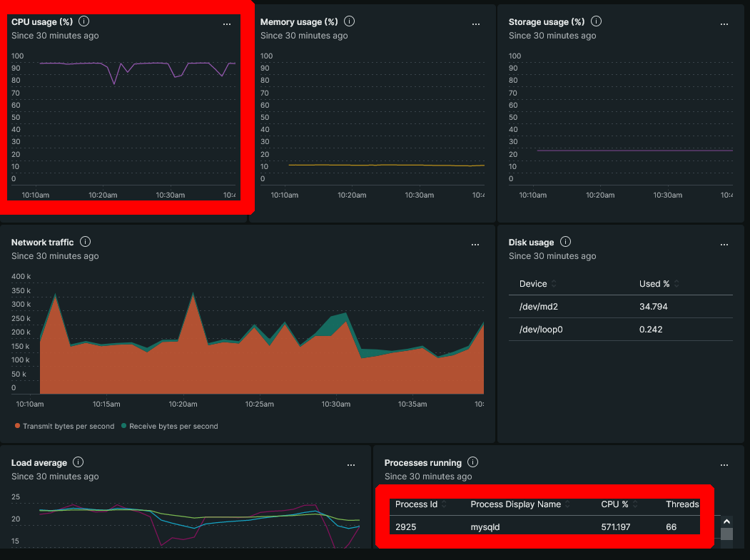The height and width of the screenshot is (560, 750).
Task: Click the 34.794 used percent value
Action: click(654, 307)
